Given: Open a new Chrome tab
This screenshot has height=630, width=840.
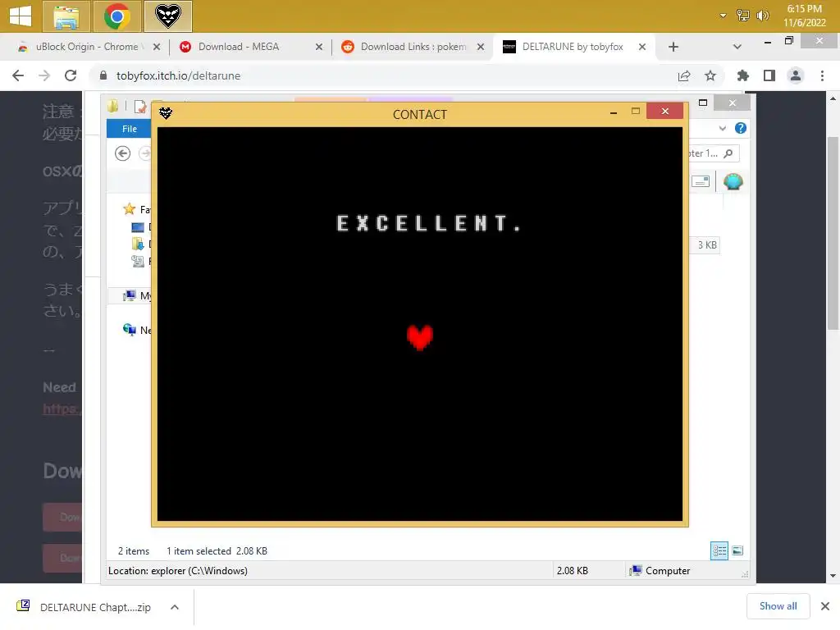Looking at the screenshot, I should click(673, 47).
